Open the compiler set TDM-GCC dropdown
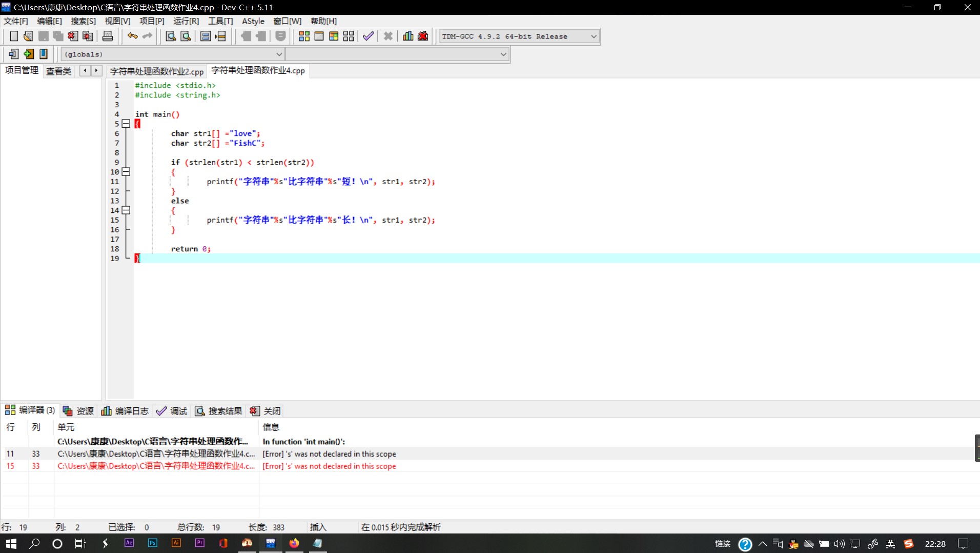The width and height of the screenshot is (980, 553). (x=519, y=36)
